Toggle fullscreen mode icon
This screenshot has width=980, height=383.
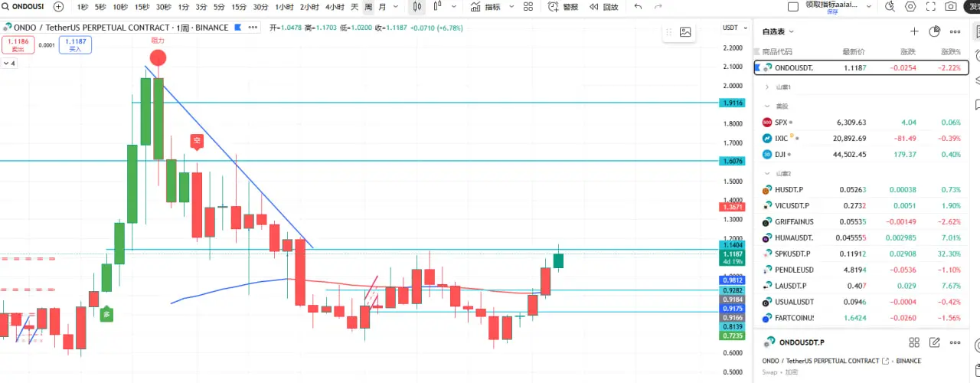click(x=930, y=6)
